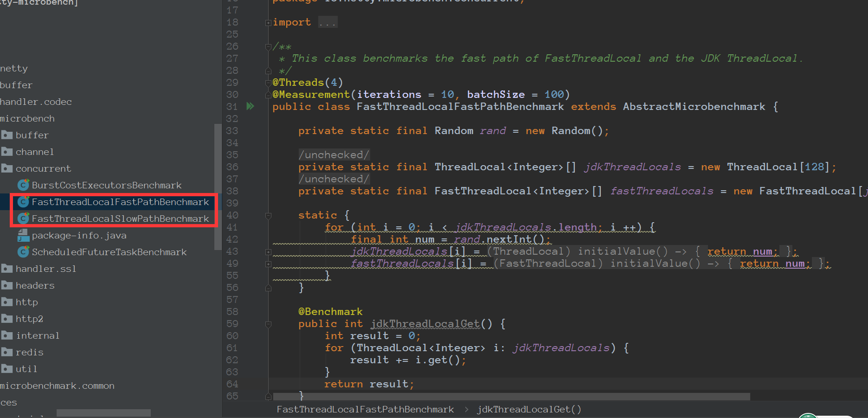Expand the folded lambda on line 49
Image resolution: width=868 pixels, height=418 pixels.
[267, 263]
